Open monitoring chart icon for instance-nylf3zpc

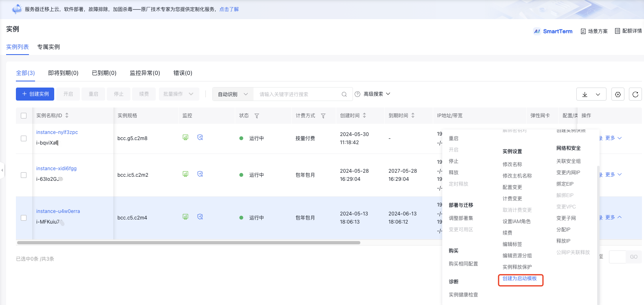[x=185, y=137]
